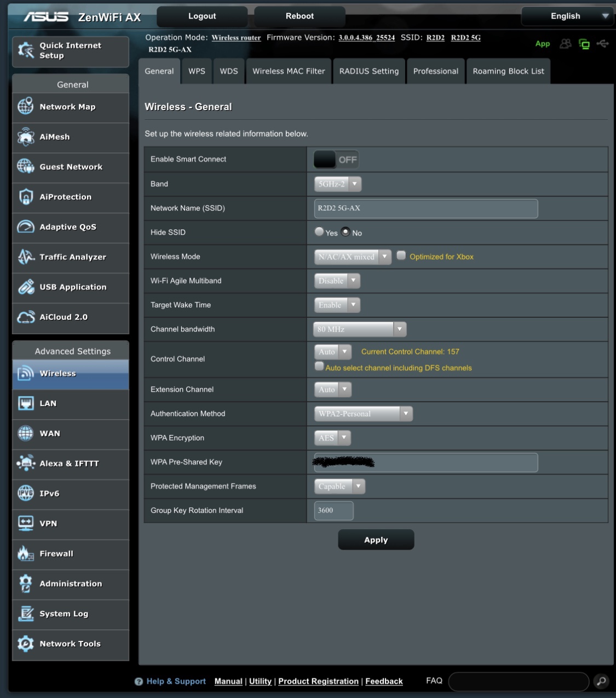Image resolution: width=616 pixels, height=698 pixels.
Task: Click the System Log notepad icon
Action: (x=26, y=614)
